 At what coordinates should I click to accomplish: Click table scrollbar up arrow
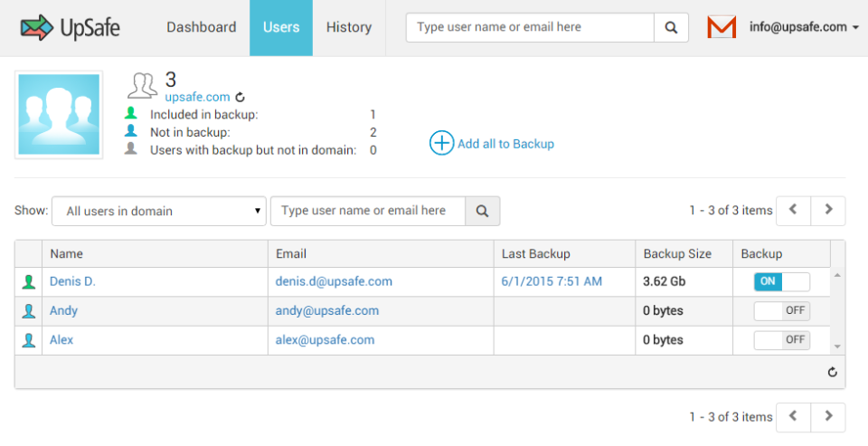point(837,275)
